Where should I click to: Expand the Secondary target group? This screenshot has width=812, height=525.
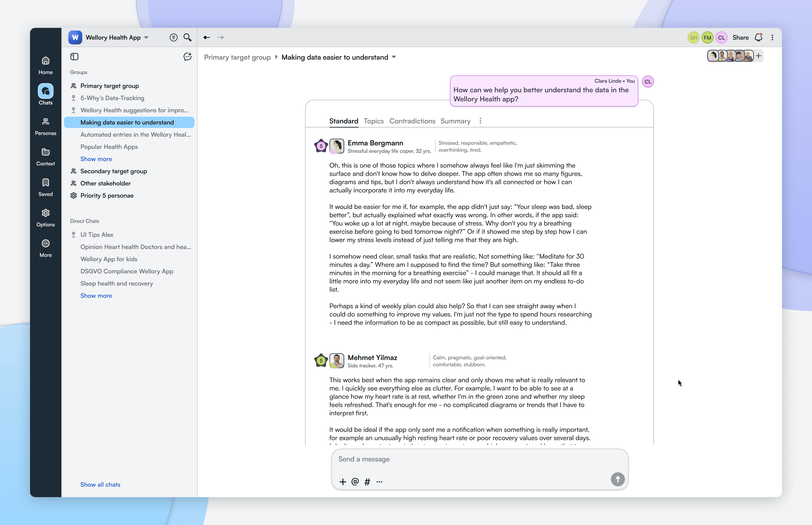click(114, 171)
